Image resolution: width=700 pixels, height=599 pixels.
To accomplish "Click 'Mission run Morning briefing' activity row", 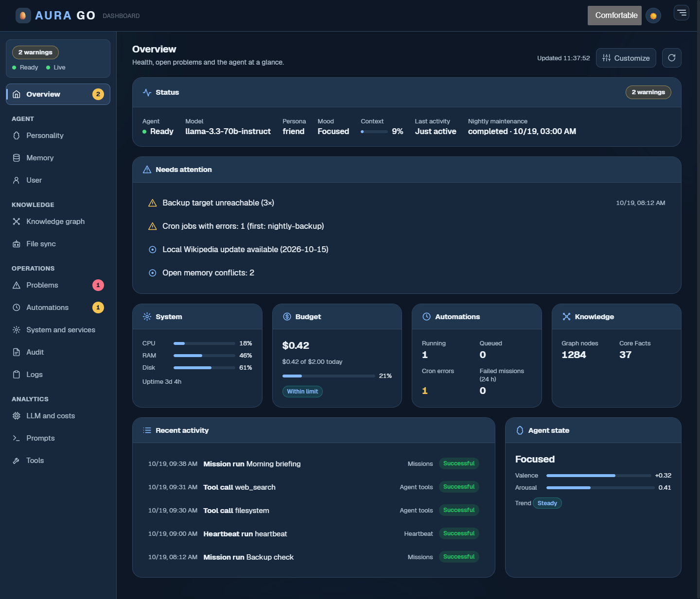I will (x=314, y=464).
